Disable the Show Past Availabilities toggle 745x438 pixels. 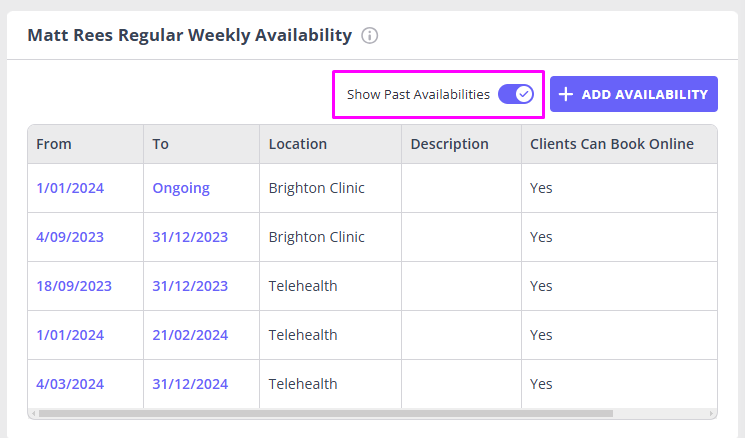coord(516,94)
